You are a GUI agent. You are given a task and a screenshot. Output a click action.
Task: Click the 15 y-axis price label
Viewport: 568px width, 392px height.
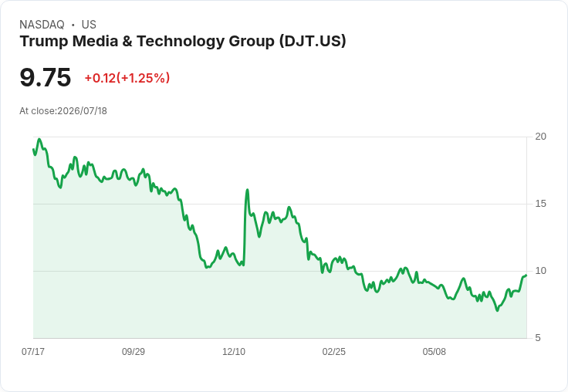coord(540,204)
